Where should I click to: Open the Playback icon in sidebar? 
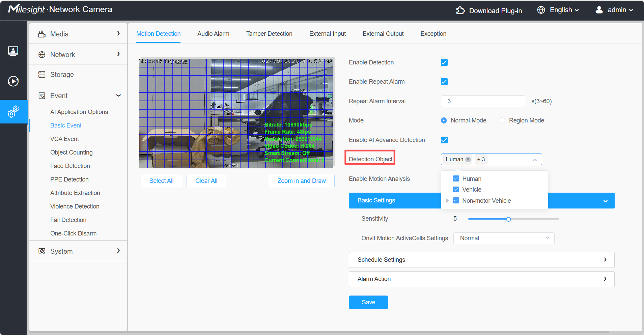[x=13, y=81]
